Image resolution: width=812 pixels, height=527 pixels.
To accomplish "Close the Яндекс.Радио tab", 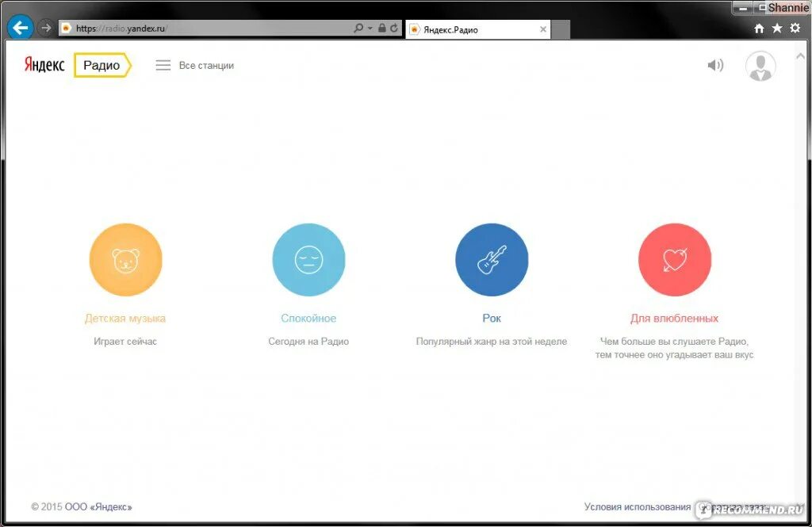I will (543, 29).
